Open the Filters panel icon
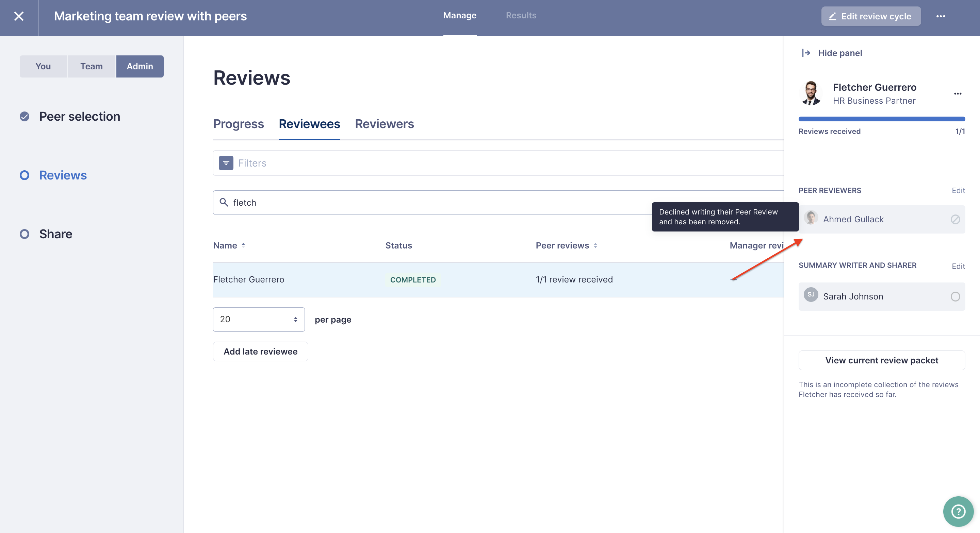Image resolution: width=980 pixels, height=533 pixels. tap(226, 163)
